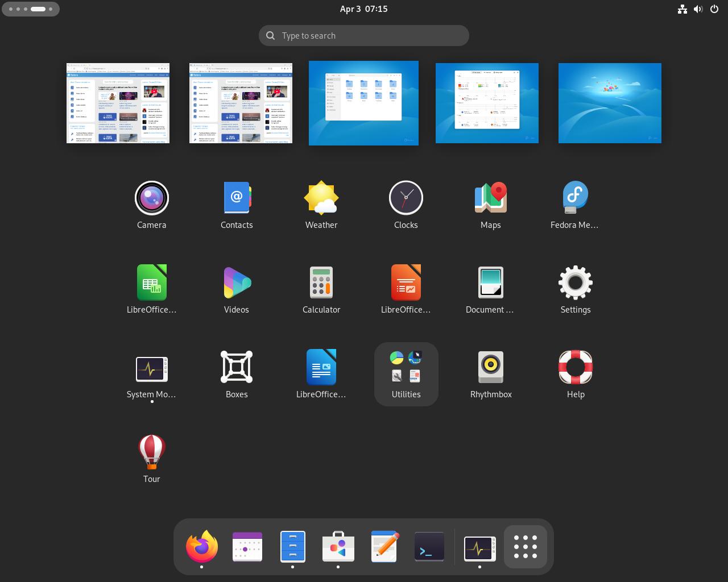Viewport: 728px width, 582px height.
Task: Click the volume icon in top bar
Action: [x=698, y=9]
